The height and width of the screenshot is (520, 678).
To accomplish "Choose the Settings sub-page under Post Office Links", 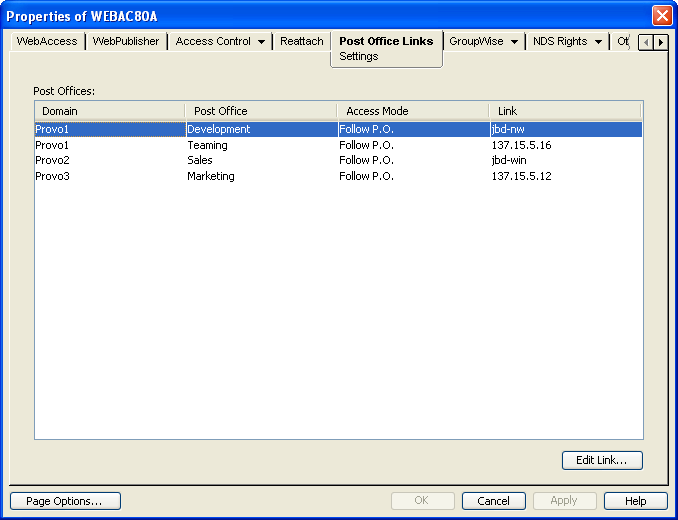I will (358, 56).
